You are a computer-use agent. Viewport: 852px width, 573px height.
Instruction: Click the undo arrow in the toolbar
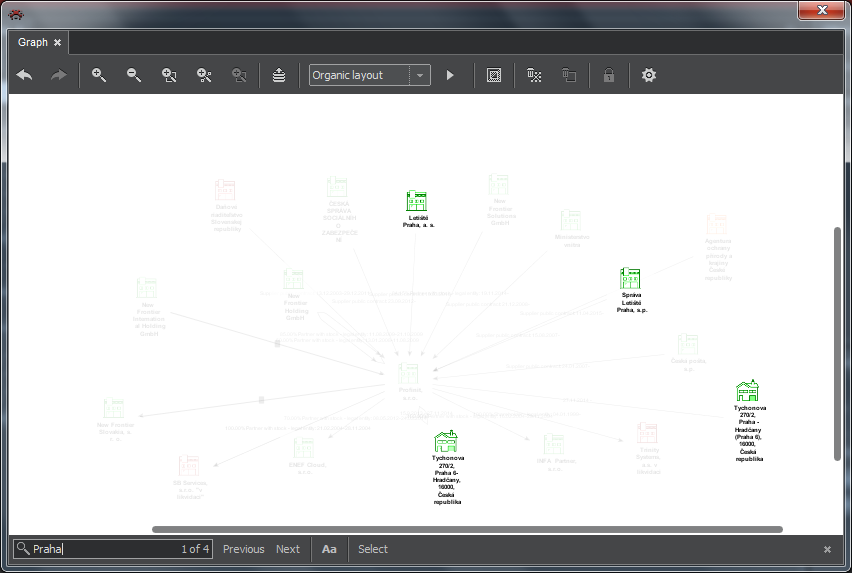[x=24, y=75]
